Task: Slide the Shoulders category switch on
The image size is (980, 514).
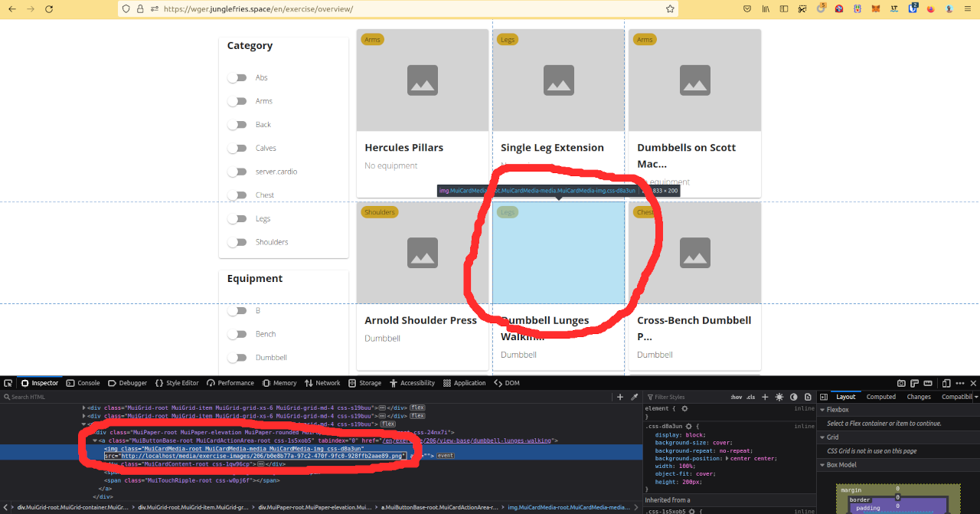Action: [237, 241]
